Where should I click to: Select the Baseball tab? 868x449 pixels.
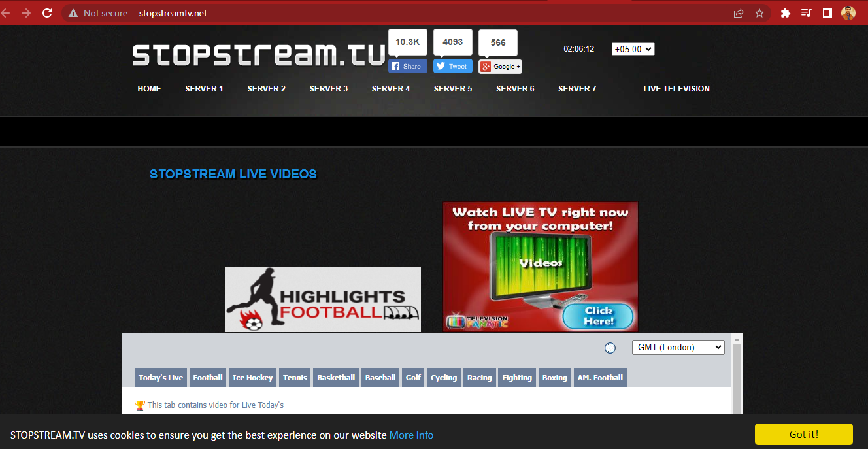pos(380,378)
